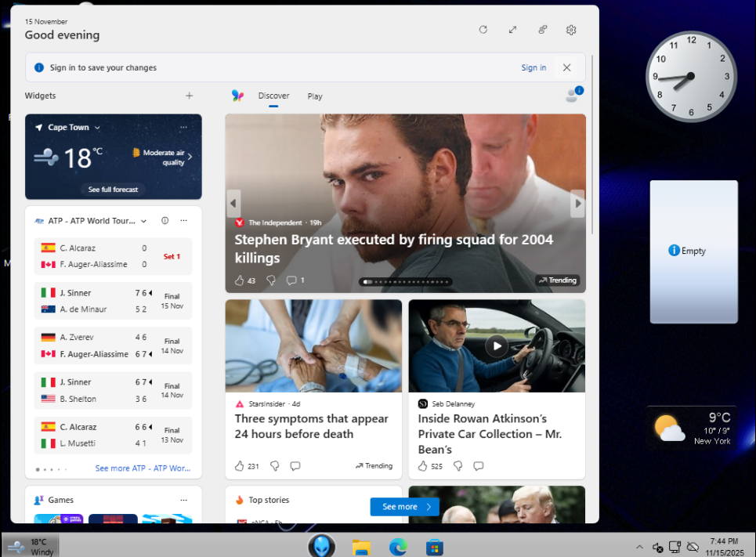Switch to the Discover tab
756x557 pixels.
pos(273,96)
